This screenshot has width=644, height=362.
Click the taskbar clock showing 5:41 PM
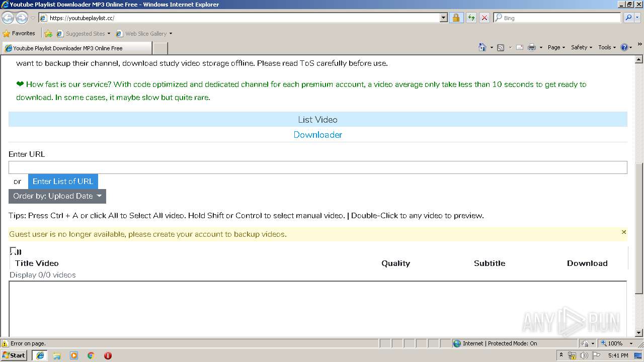pos(618,355)
